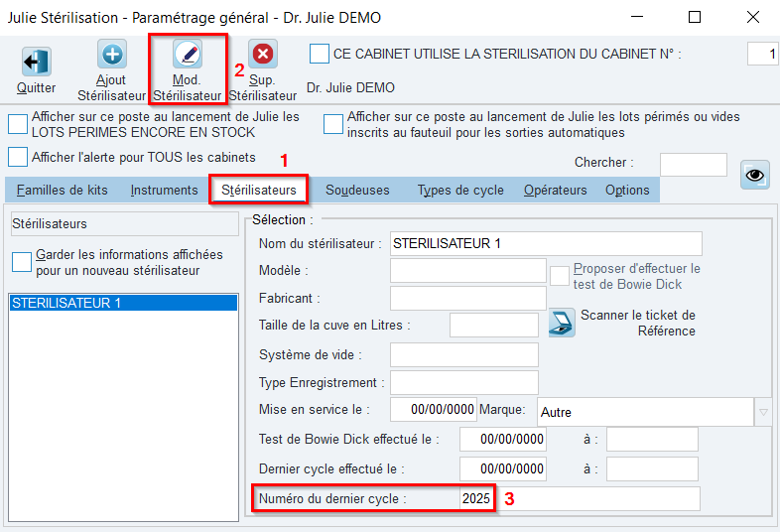Click the Modèle input field
This screenshot has width=780, height=532.
(x=468, y=271)
